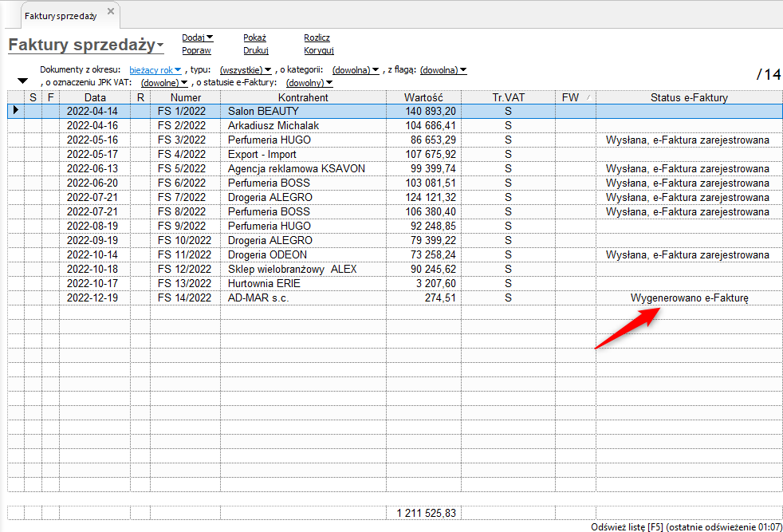The width and height of the screenshot is (783, 532).
Task: Click the R column header
Action: point(140,97)
